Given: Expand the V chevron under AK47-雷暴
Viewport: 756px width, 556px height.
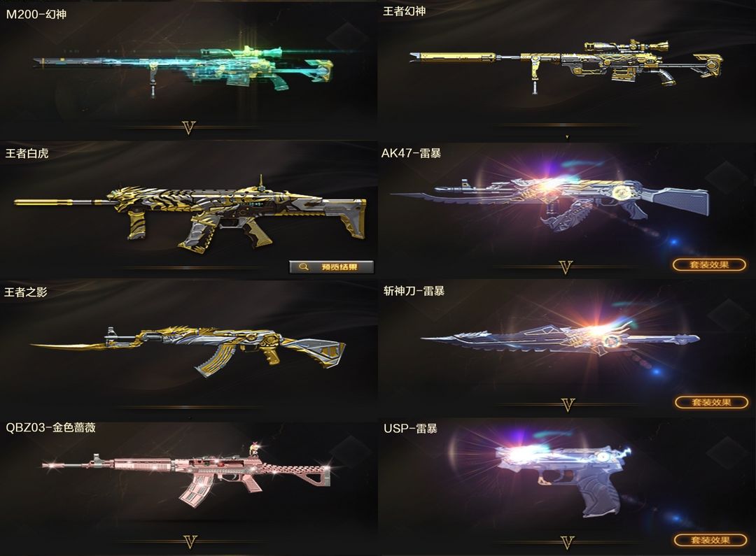Looking at the screenshot, I should click(566, 267).
